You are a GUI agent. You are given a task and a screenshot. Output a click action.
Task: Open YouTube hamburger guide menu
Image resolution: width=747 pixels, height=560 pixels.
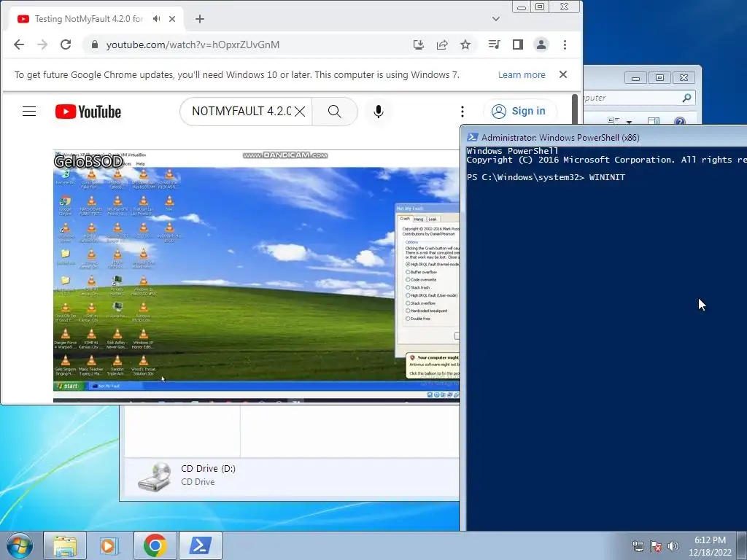click(x=29, y=112)
